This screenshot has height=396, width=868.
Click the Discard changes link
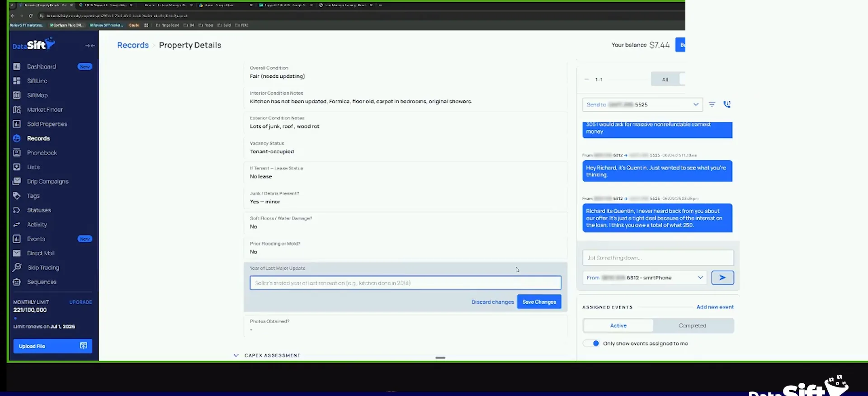click(x=492, y=302)
